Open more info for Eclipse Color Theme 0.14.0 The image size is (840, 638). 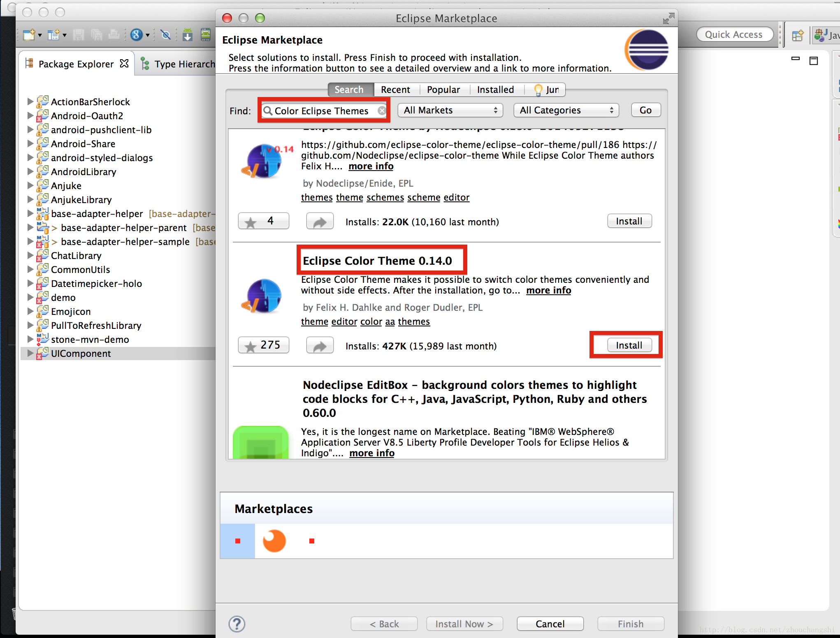548,291
